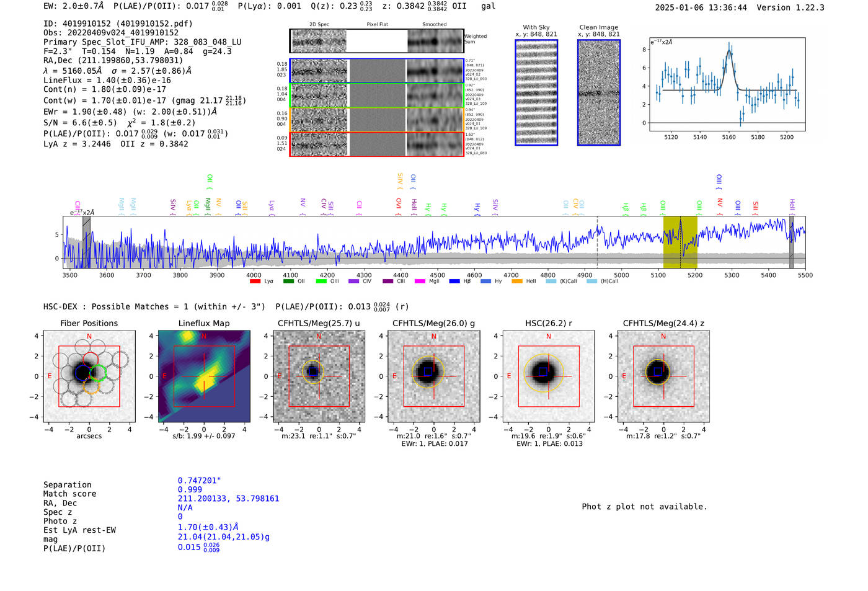Open the CFHTLS/Meg(24.4) z cutout
The width and height of the screenshot is (868, 591).
coord(663,376)
